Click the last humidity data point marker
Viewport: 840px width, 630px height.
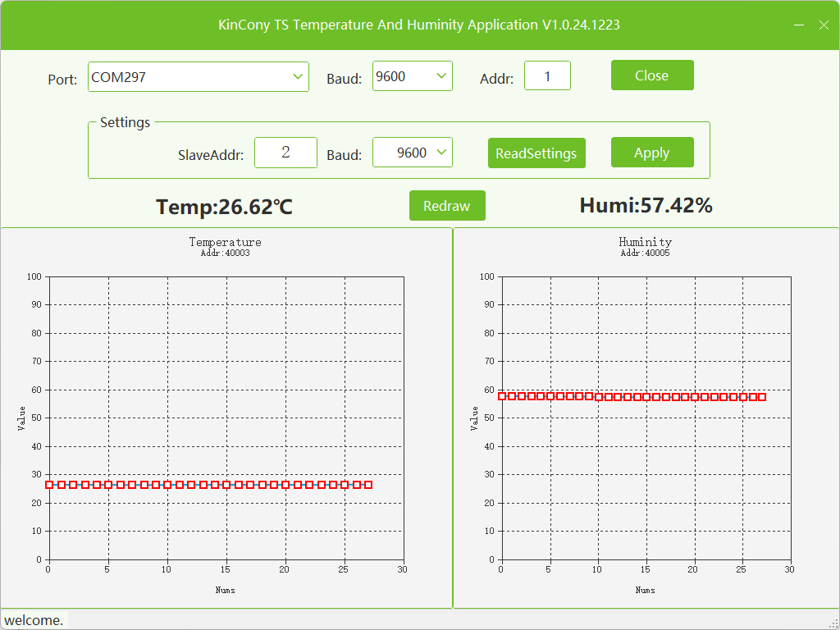[762, 397]
